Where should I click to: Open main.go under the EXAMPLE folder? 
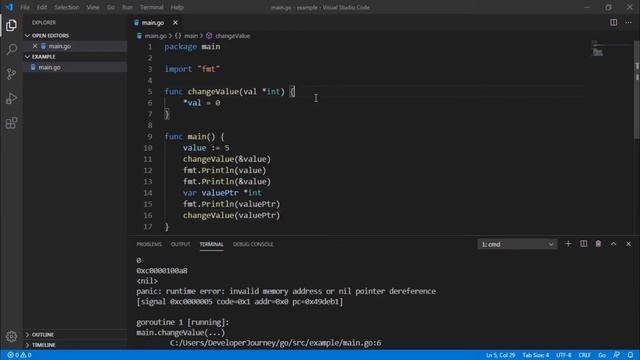click(x=75, y=67)
